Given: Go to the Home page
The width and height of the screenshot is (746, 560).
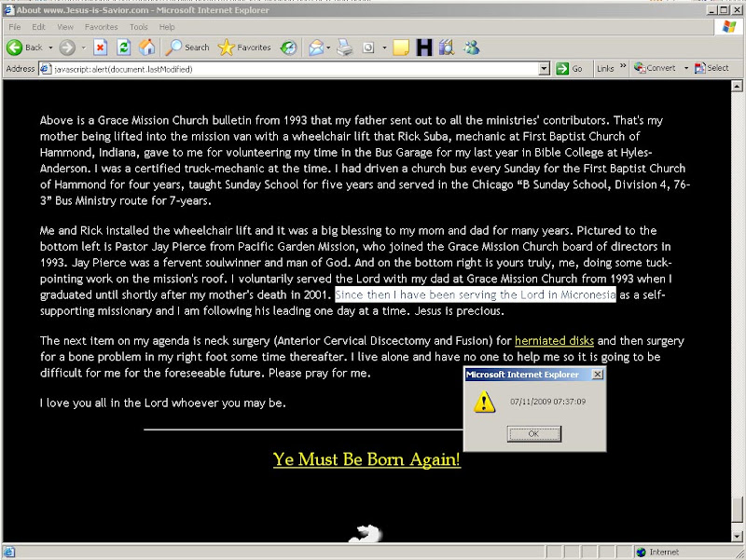Looking at the screenshot, I should coord(147,48).
